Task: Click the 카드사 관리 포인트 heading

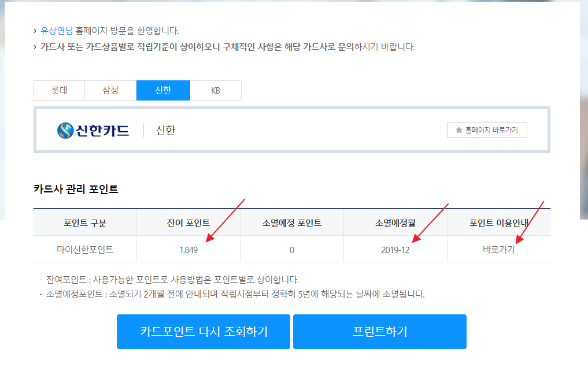Action: pos(76,189)
